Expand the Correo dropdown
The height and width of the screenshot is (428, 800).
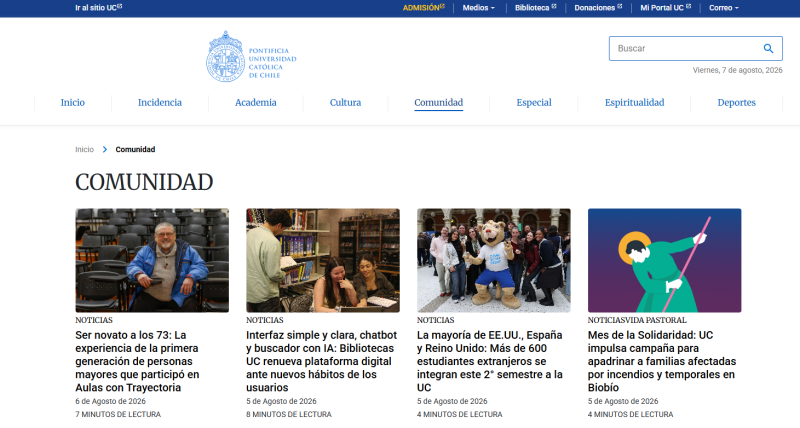pyautogui.click(x=723, y=8)
